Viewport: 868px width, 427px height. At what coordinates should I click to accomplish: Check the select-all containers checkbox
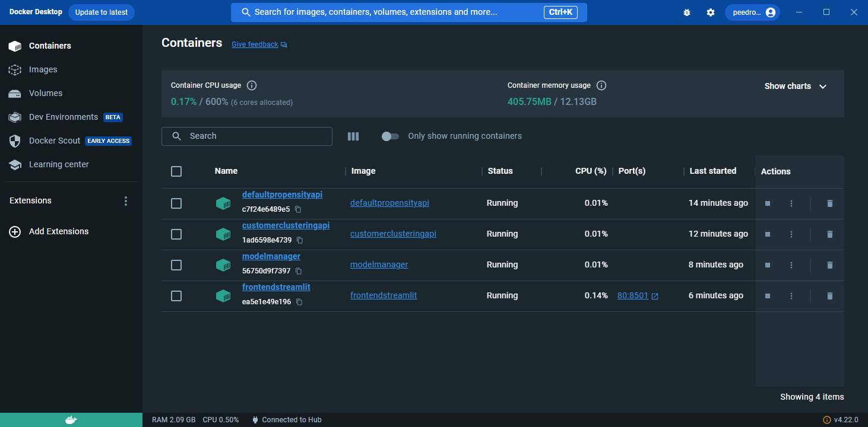tap(176, 171)
